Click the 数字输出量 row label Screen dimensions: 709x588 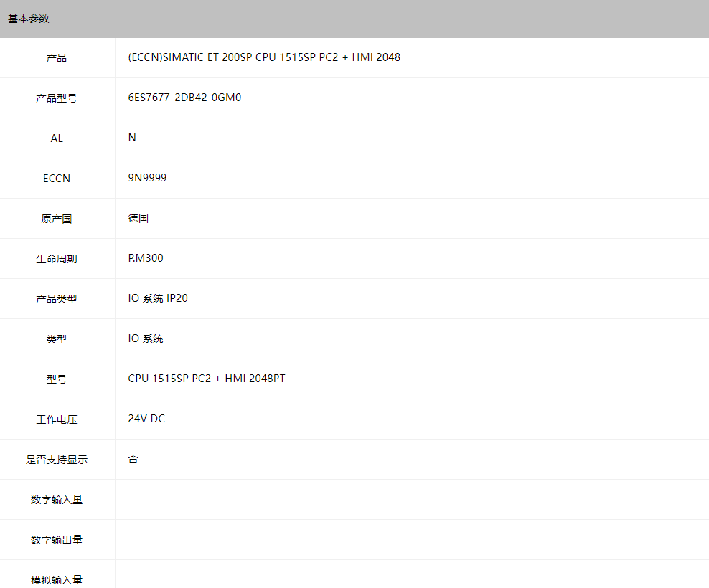(x=57, y=540)
